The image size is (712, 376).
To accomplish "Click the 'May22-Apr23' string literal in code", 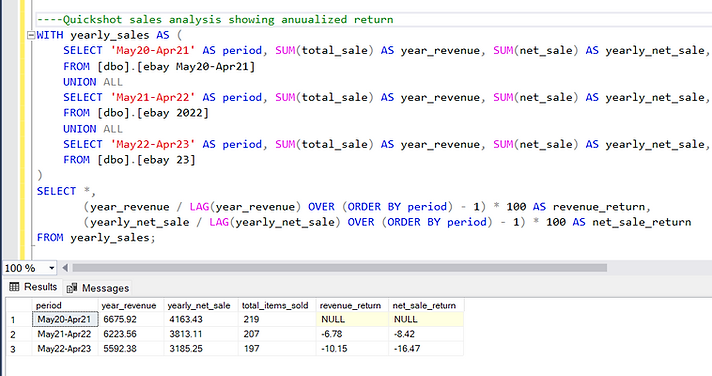I will pos(153,144).
